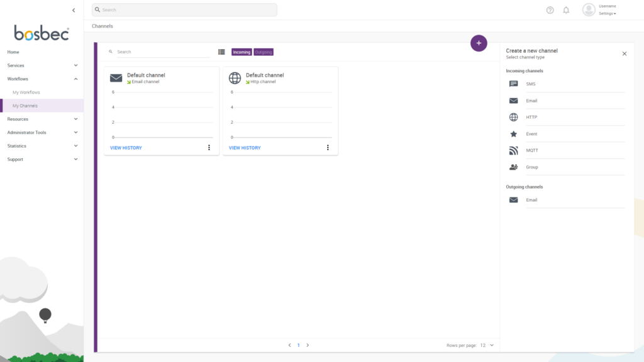Focus the top global search field
The image size is (644, 362).
click(184, 10)
